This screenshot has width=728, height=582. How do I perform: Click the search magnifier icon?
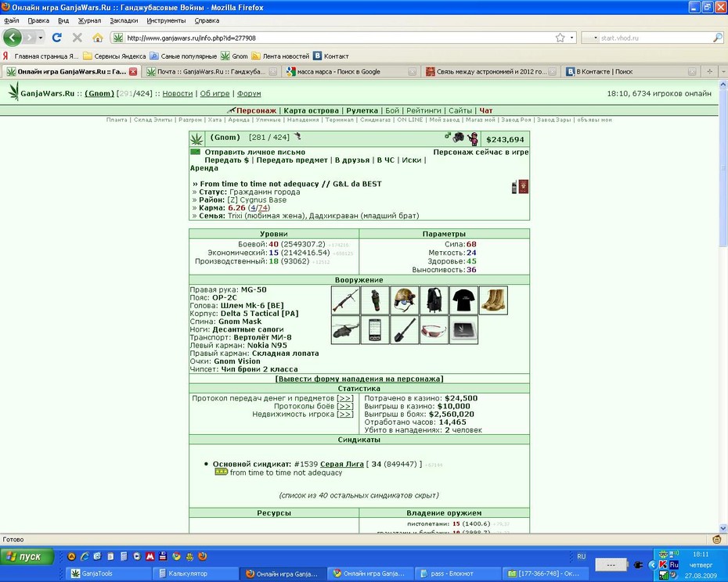click(717, 38)
